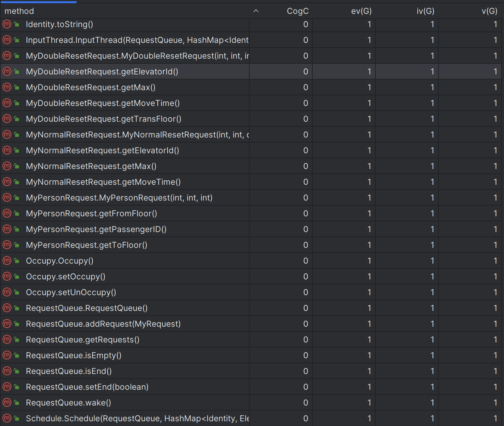Sort by the v(G) column header

tap(489, 11)
